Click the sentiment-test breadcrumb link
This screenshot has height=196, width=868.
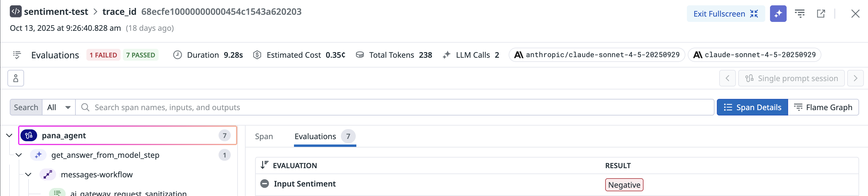point(56,12)
